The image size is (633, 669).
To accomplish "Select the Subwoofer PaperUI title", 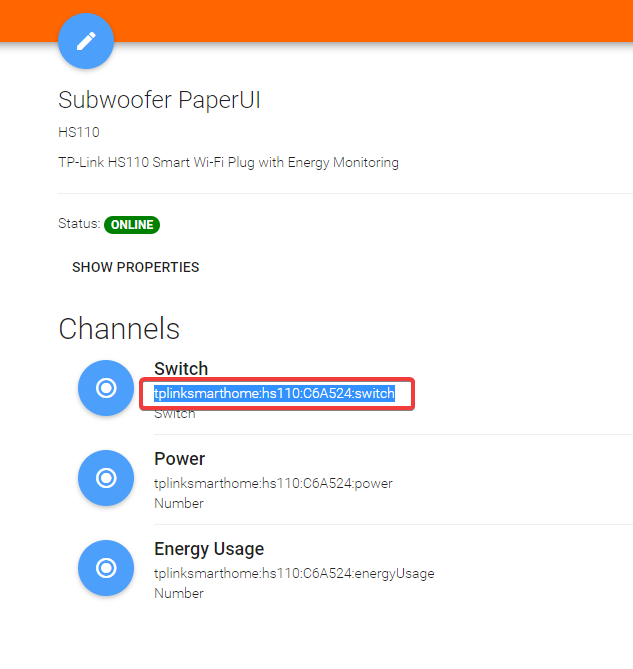I will (x=159, y=101).
